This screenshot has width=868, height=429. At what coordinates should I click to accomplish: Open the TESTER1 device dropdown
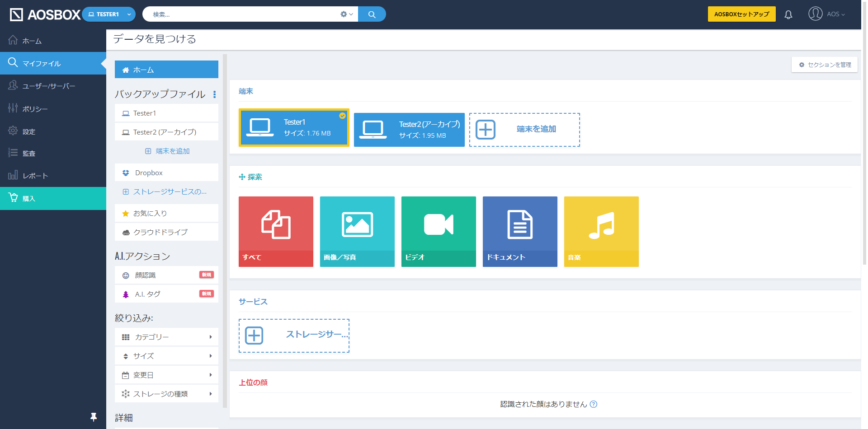[x=108, y=14]
